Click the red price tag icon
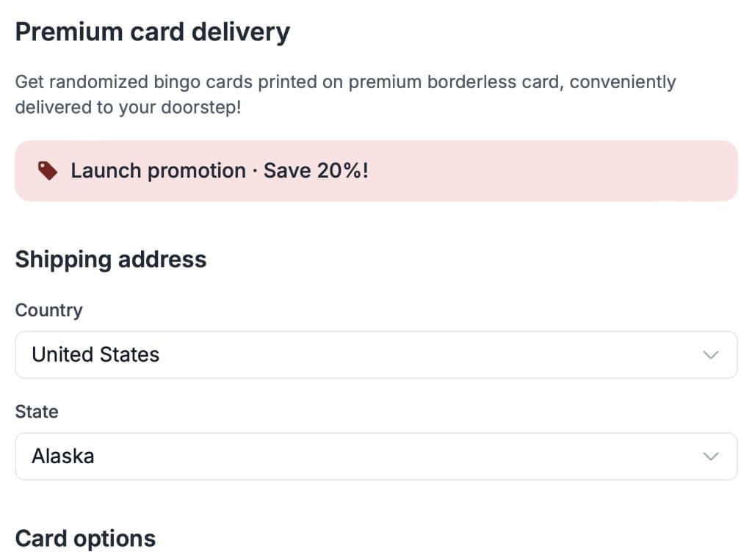This screenshot has width=752, height=560. coord(47,170)
